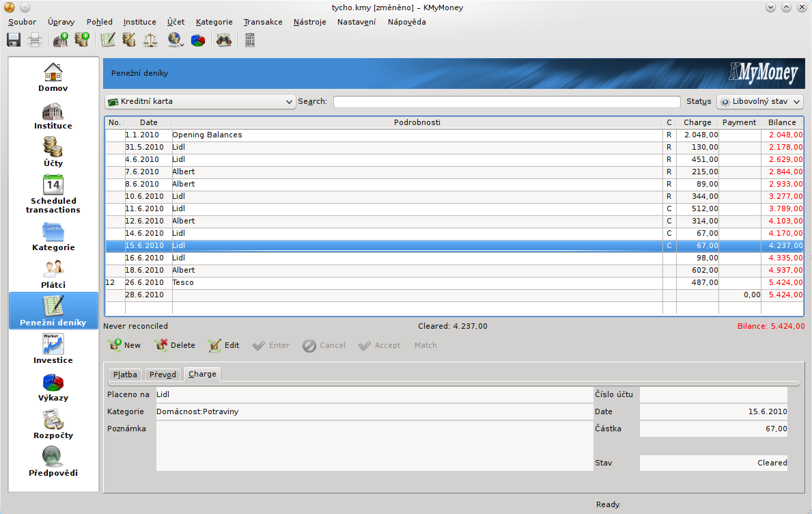
Task: Select the Albert transaction on 12.6.2010
Action: click(454, 221)
